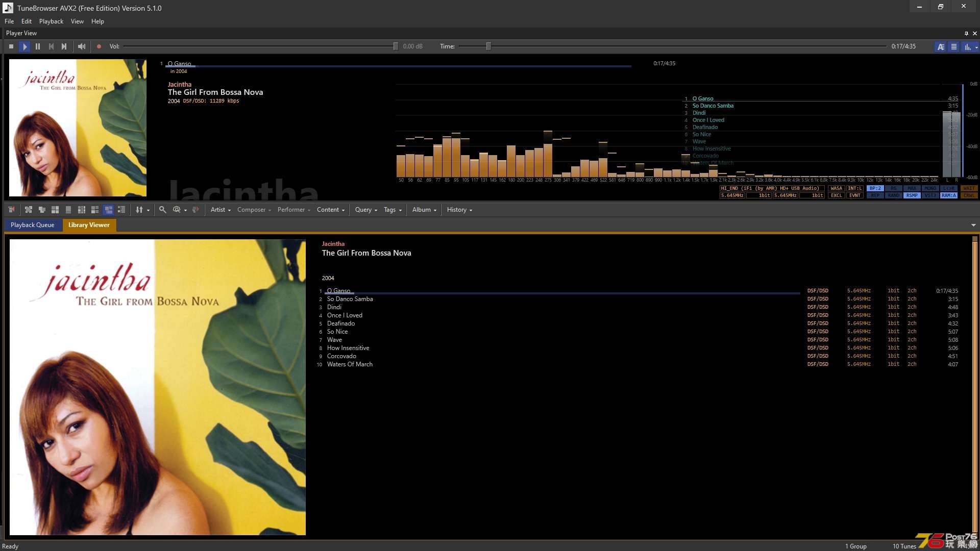980x551 pixels.
Task: Click the first toolbar icon with red marker
Action: tap(11, 210)
